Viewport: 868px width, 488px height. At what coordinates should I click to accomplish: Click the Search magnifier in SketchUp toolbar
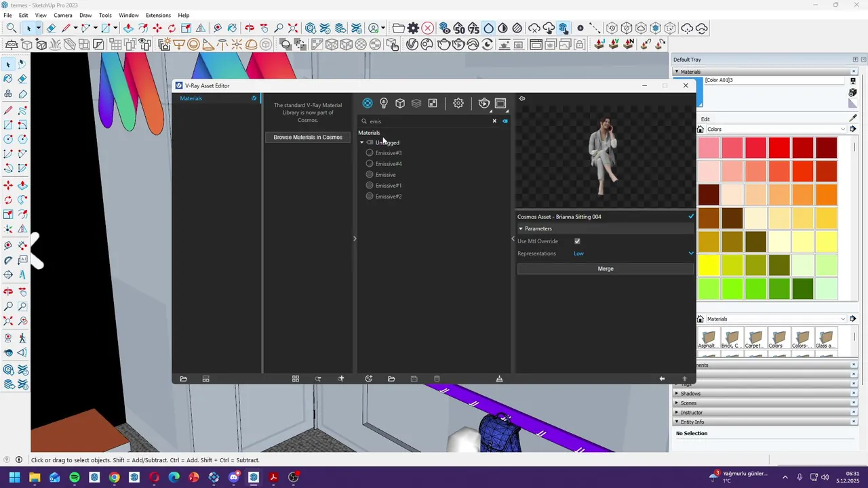[12, 28]
